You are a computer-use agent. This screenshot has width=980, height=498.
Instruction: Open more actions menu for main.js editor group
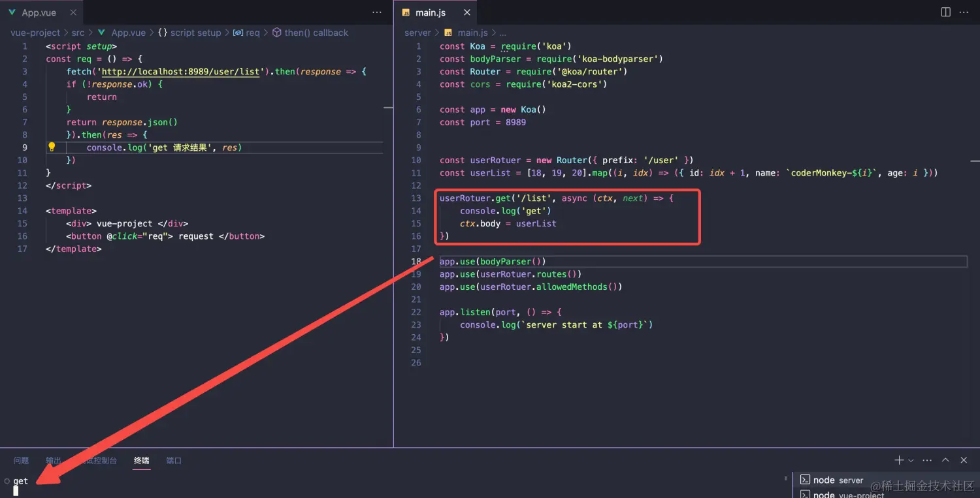coord(964,12)
